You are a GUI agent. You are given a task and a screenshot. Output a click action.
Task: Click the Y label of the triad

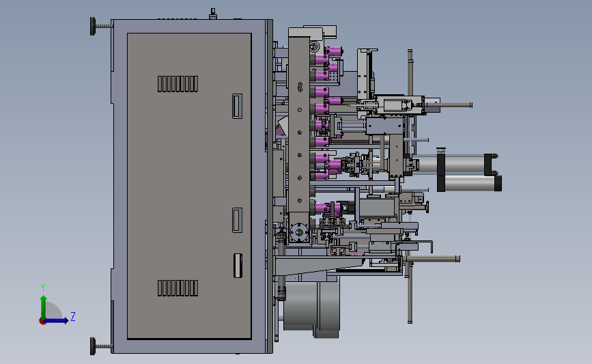coord(43,288)
